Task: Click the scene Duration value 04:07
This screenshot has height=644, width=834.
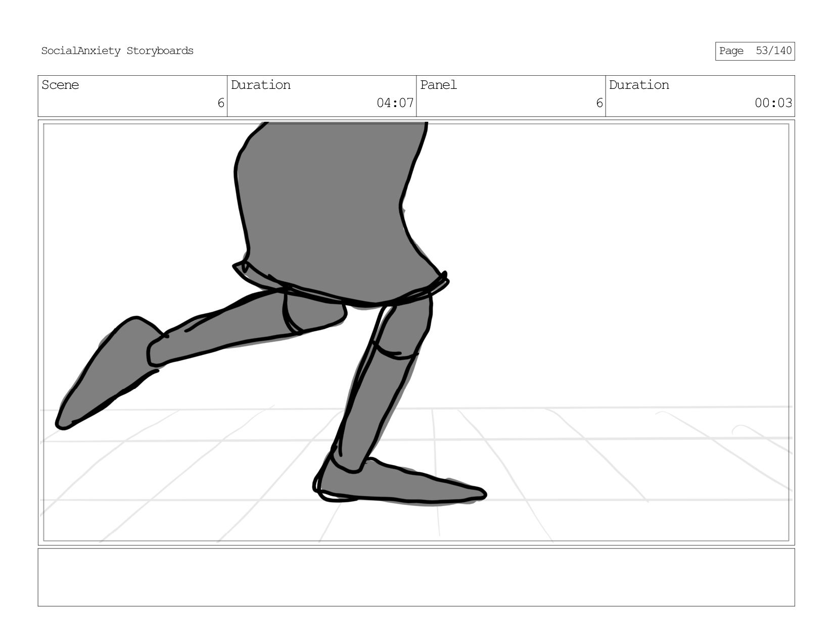Action: (395, 103)
